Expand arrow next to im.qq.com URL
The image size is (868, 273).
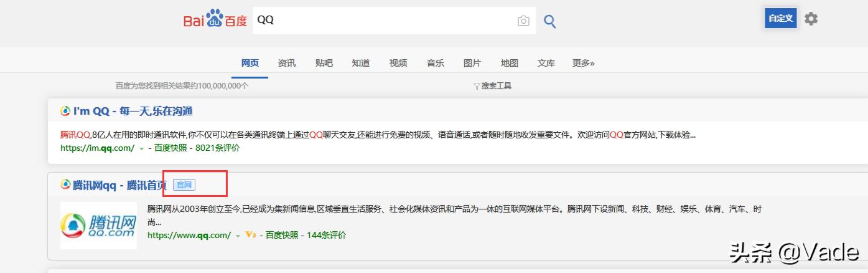(x=141, y=149)
